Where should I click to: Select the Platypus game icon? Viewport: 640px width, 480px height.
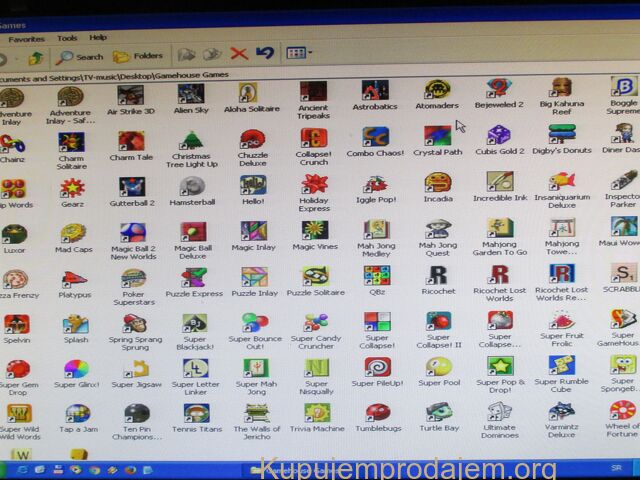point(74,279)
